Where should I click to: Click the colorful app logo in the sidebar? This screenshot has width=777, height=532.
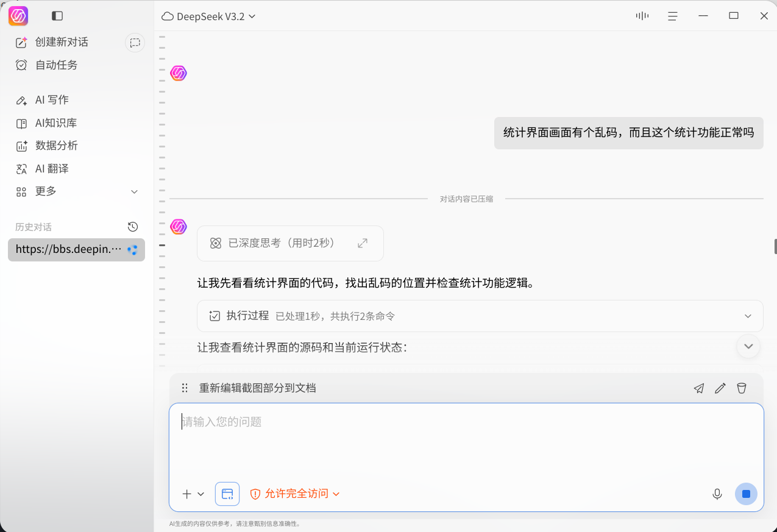point(18,16)
